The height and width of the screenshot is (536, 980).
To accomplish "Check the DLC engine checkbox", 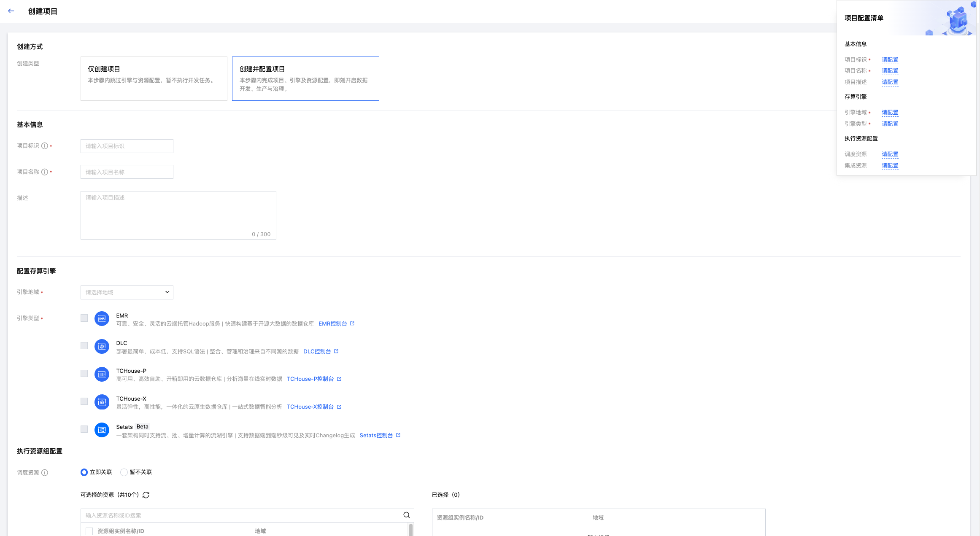I will [x=84, y=346].
